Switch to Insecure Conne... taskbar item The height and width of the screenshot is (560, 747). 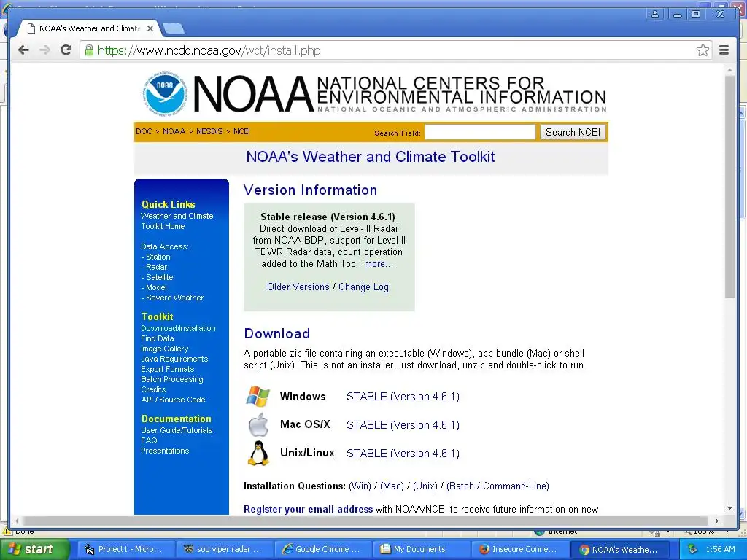[x=519, y=550]
